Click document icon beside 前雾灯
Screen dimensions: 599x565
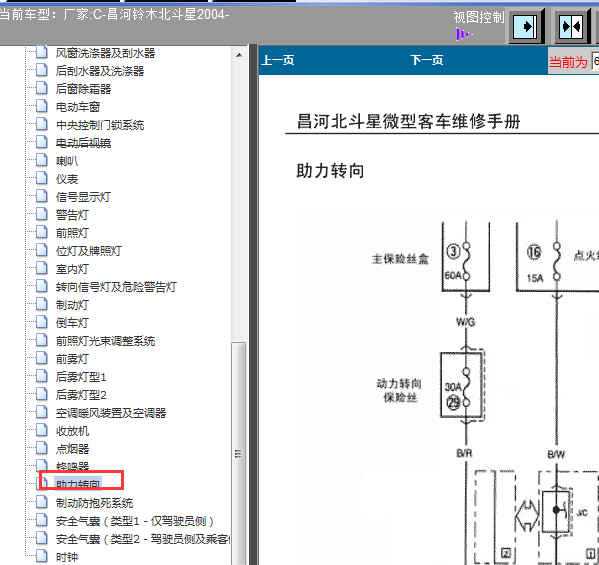click(x=42, y=358)
